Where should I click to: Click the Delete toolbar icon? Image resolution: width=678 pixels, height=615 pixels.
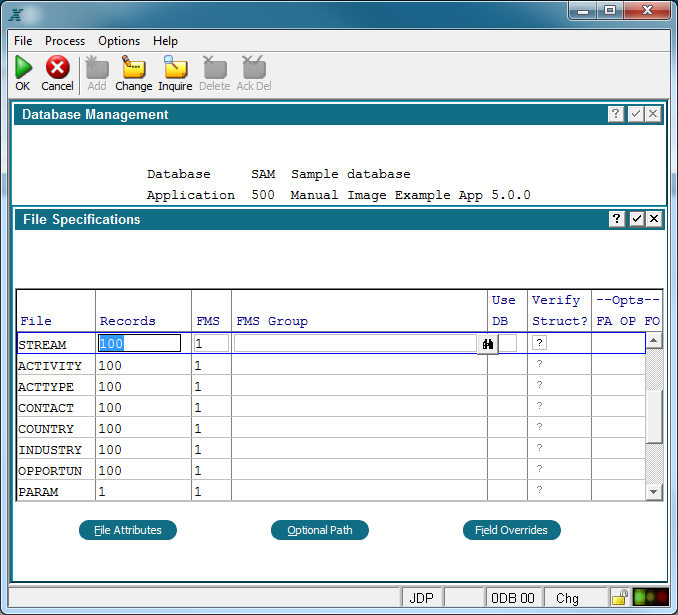214,67
